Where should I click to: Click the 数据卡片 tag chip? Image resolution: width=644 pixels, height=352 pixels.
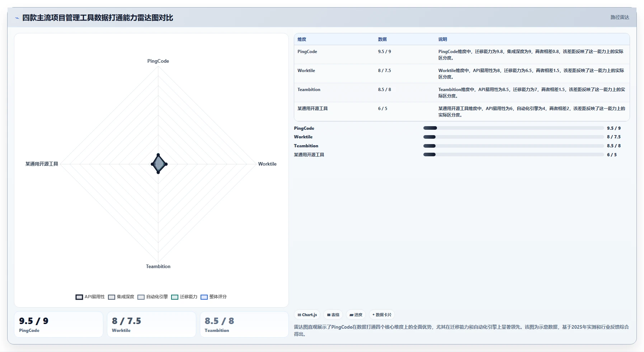pyautogui.click(x=382, y=315)
